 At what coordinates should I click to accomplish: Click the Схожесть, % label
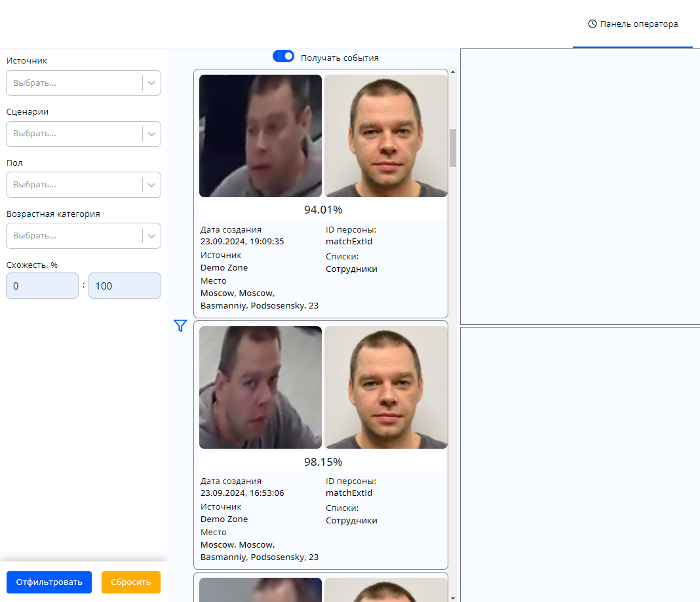pos(32,265)
